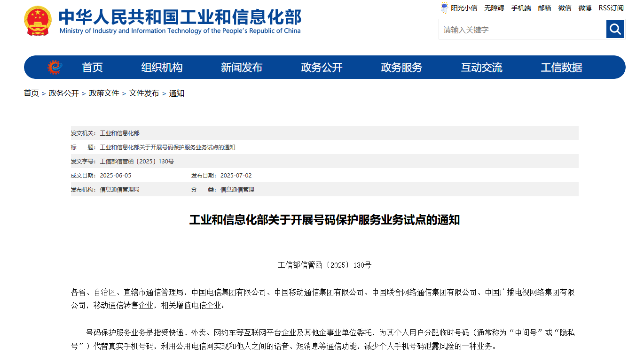
Task: Open the 工信数据 navigation menu
Action: [x=561, y=68]
